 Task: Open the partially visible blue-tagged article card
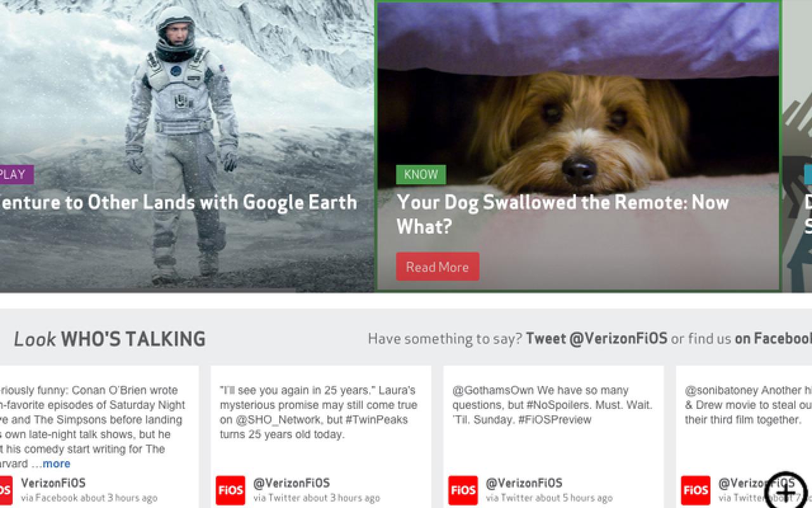pyautogui.click(x=797, y=146)
